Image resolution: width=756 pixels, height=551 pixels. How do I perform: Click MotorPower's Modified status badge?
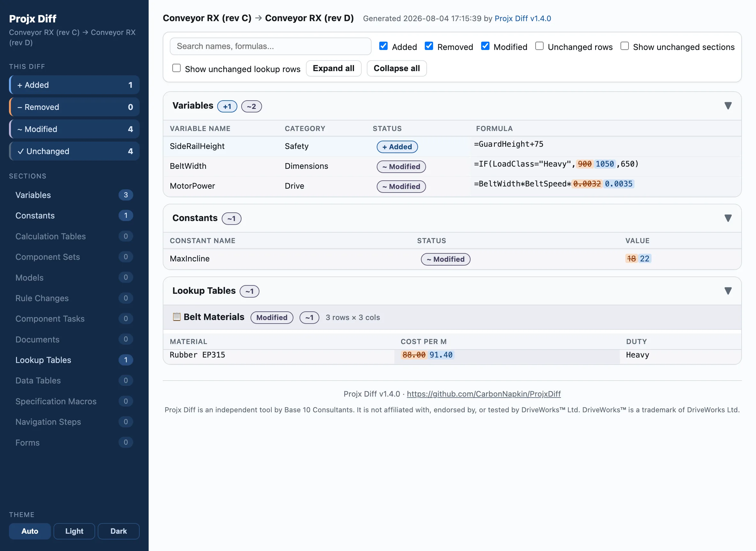pyautogui.click(x=401, y=186)
